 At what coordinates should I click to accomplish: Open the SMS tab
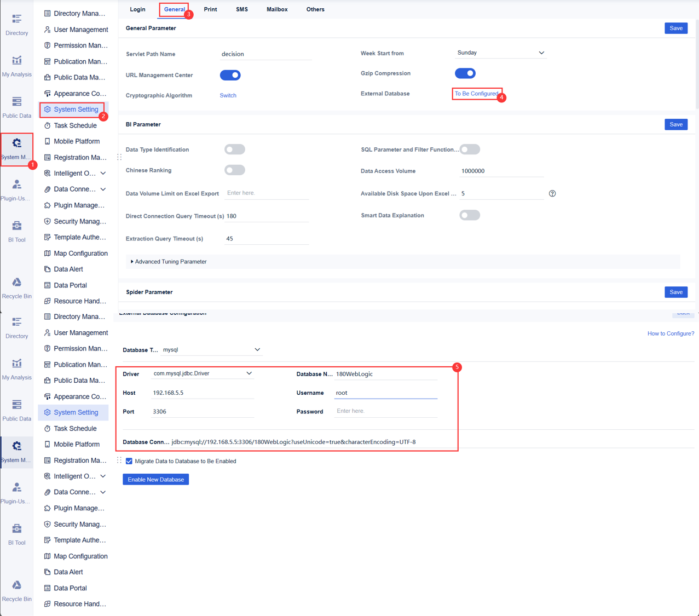click(241, 9)
